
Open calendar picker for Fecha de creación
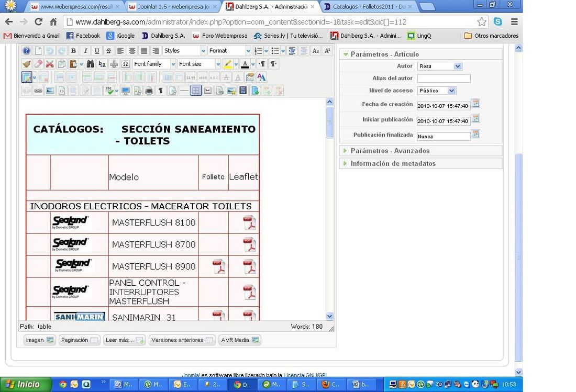coord(475,104)
